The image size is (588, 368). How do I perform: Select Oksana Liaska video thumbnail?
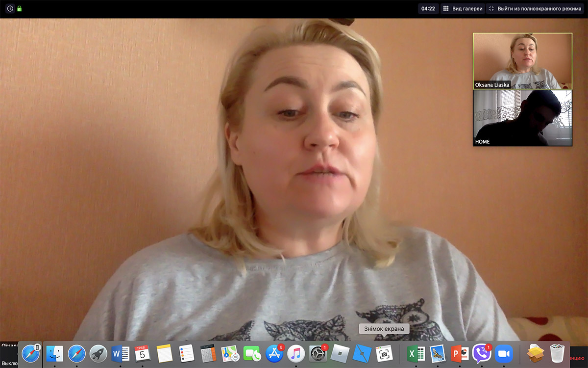point(522,61)
